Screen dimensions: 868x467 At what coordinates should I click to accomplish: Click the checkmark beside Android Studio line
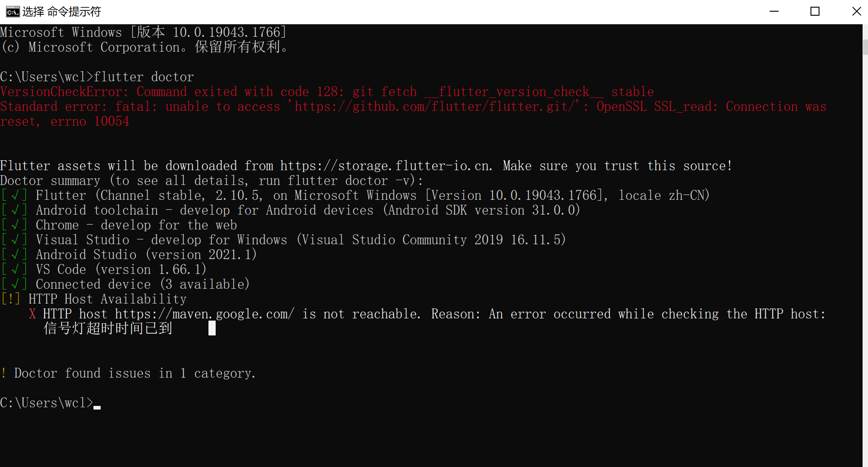15,254
